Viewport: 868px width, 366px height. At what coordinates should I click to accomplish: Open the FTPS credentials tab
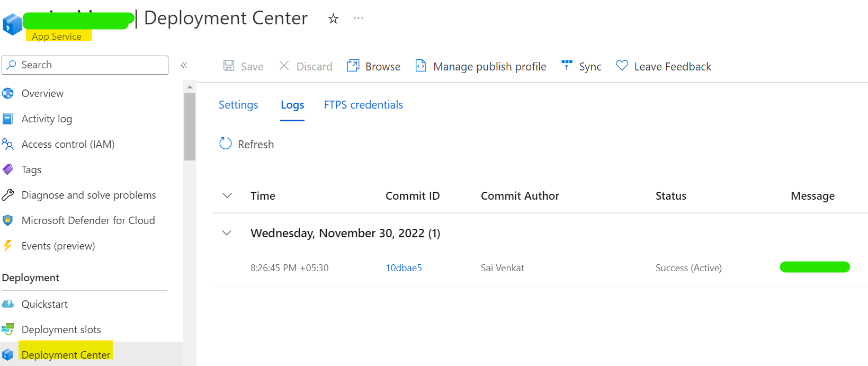point(363,105)
